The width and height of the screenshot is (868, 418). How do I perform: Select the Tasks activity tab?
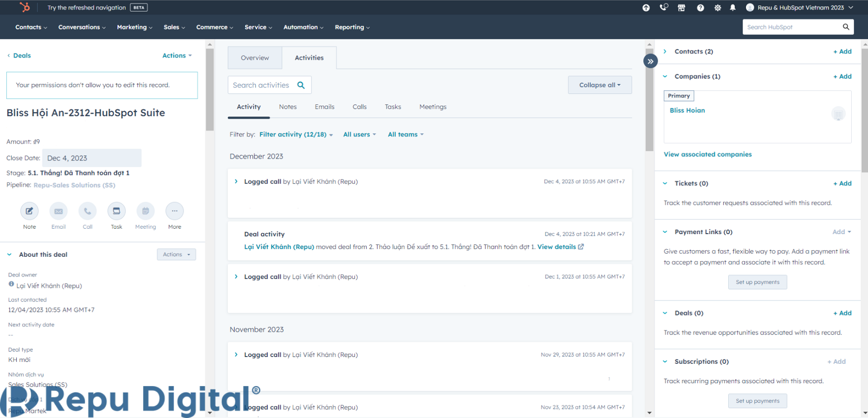(x=393, y=107)
